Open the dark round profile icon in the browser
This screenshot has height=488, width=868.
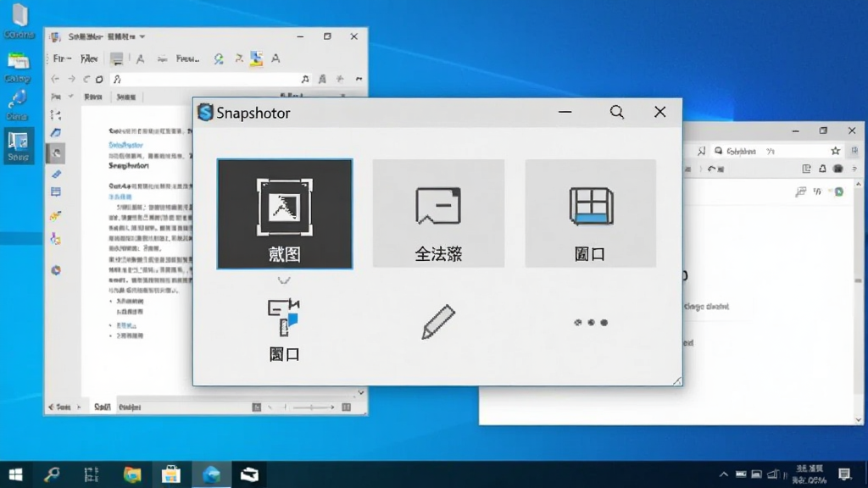click(x=838, y=169)
